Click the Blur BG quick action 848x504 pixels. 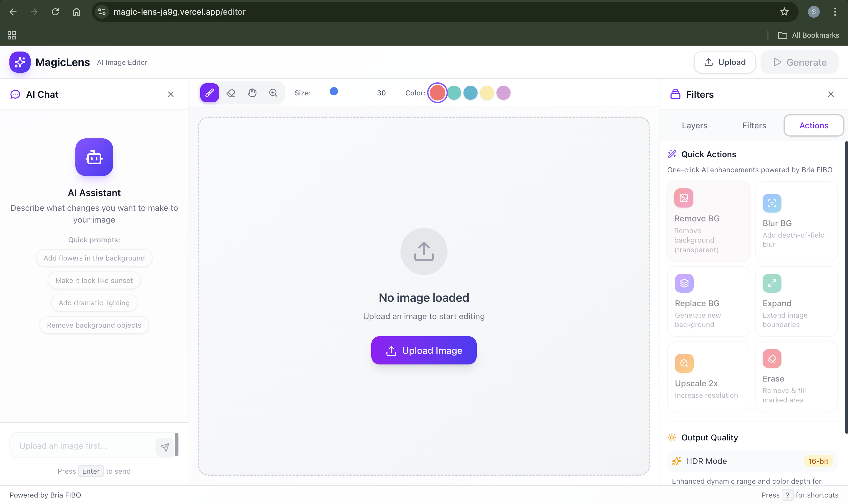[x=796, y=221]
